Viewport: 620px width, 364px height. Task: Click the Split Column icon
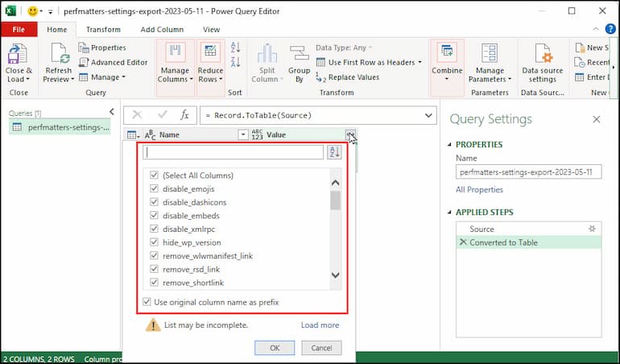tap(267, 54)
